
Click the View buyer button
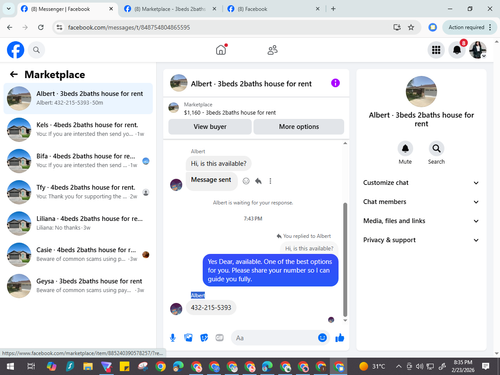click(210, 127)
